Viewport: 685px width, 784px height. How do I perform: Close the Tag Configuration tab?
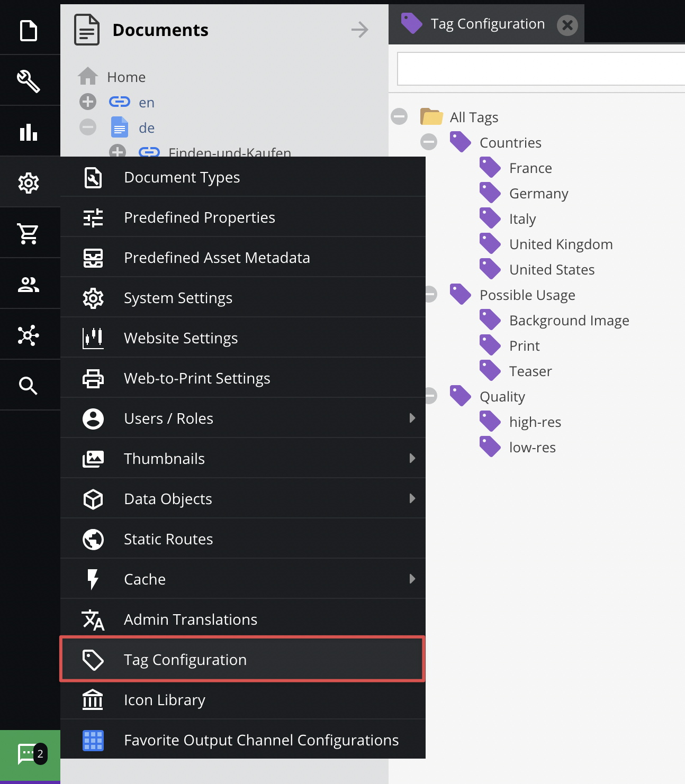567,25
